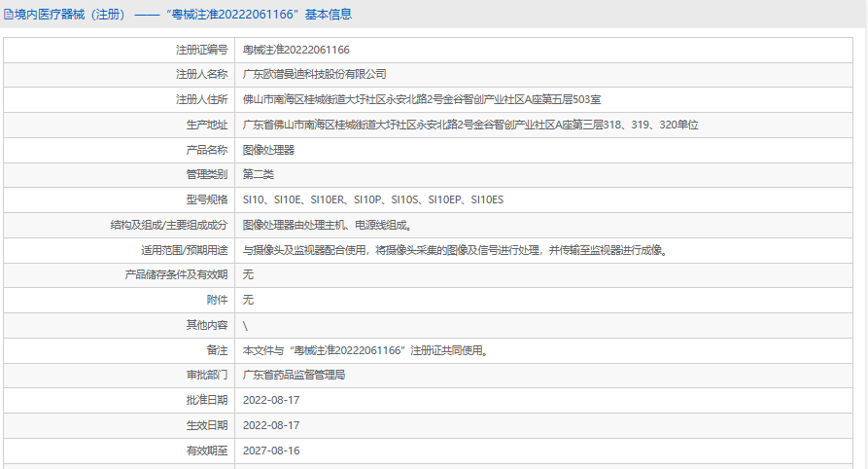Select the backslash value in 其他内容 row
Screen dimensions: 868x469
click(245, 326)
